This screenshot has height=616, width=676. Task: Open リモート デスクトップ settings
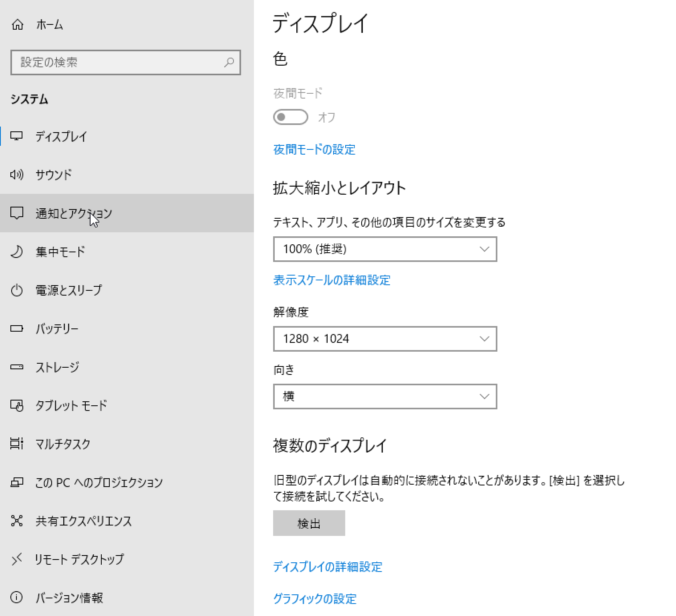[127, 559]
